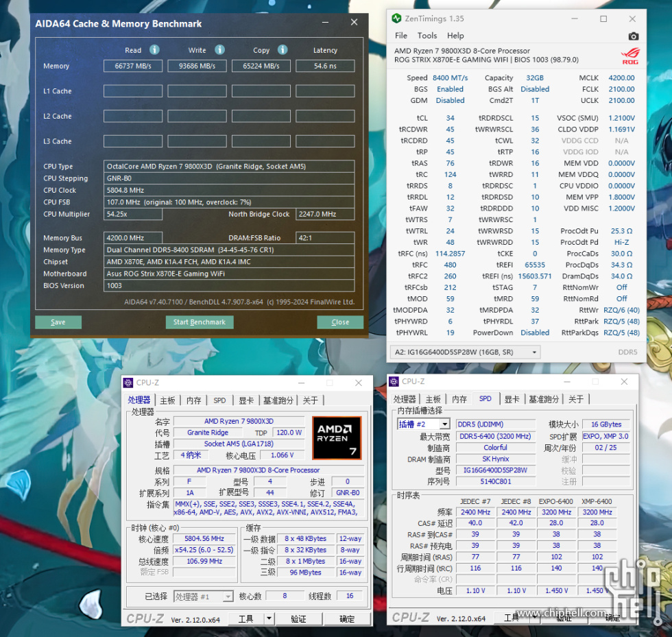Click the tCL value 34 in ZenTimings

[x=450, y=118]
